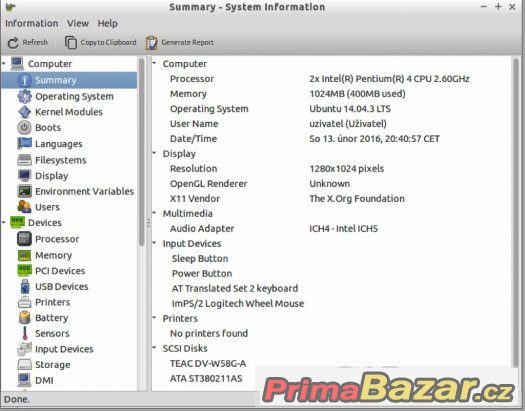
Task: Collapse the Multimedia section
Action: pyautogui.click(x=154, y=213)
